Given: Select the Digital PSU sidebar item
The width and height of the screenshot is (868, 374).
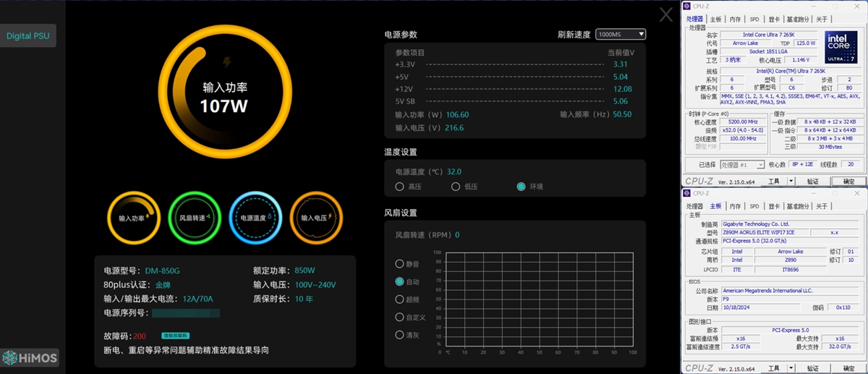Looking at the screenshot, I should coord(28,35).
